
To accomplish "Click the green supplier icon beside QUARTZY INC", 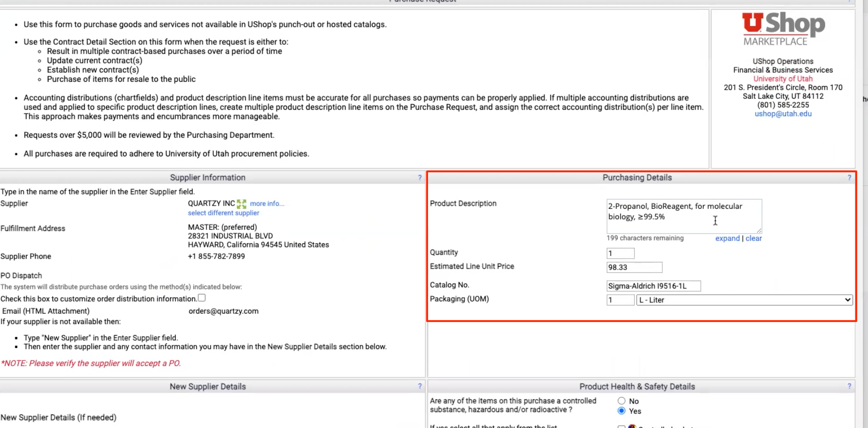I will [x=241, y=204].
